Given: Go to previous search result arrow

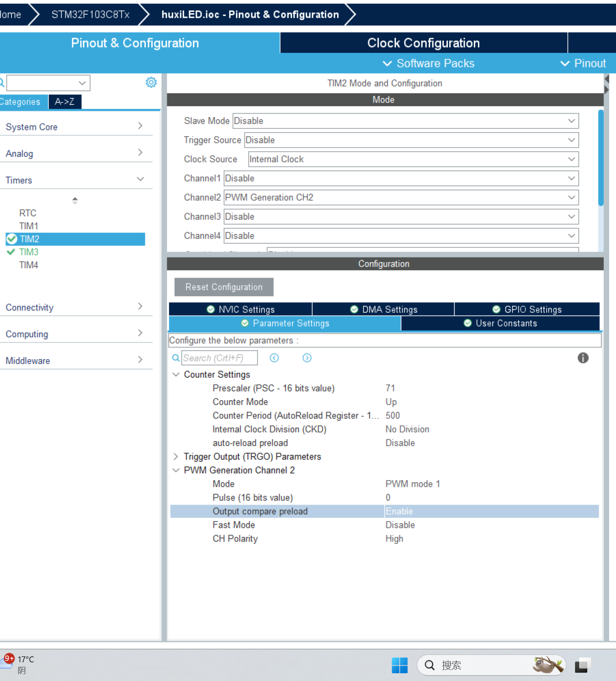Looking at the screenshot, I should coord(274,358).
